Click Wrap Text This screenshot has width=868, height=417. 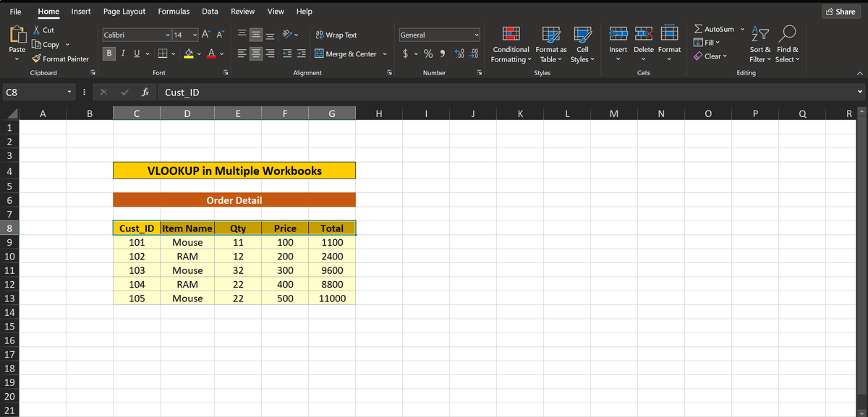pyautogui.click(x=336, y=35)
